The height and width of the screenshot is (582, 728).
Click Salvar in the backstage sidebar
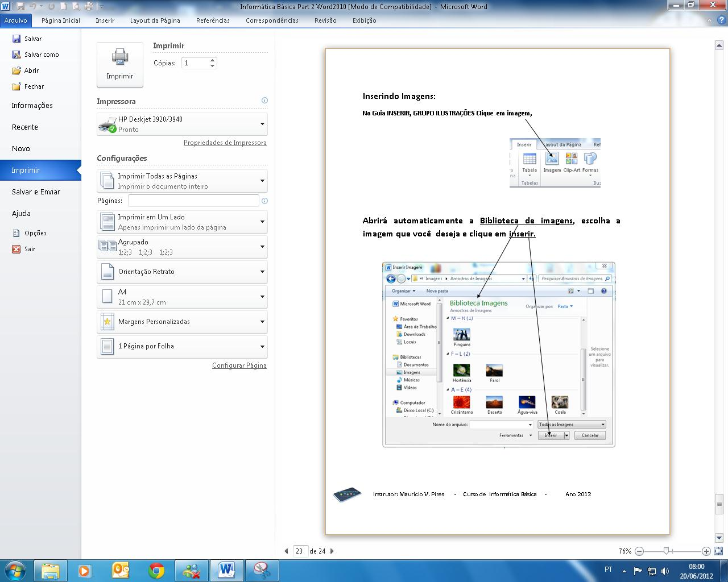pos(27,39)
